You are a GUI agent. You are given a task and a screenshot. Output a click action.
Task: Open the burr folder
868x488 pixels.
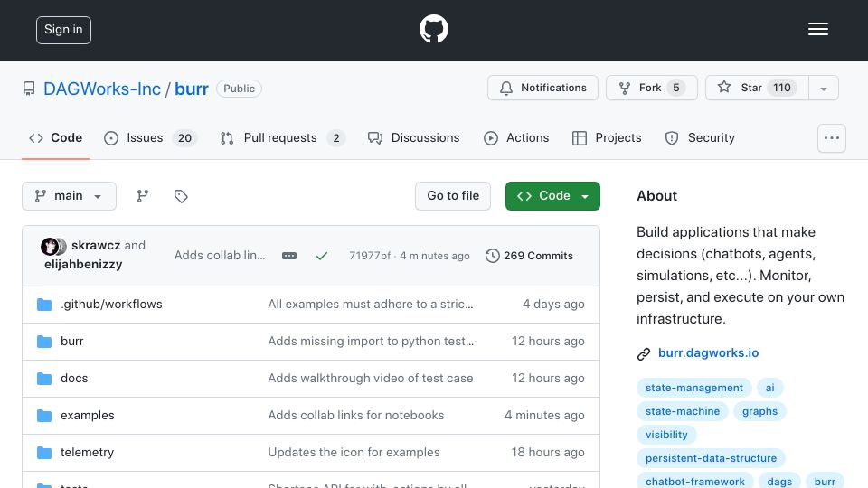coord(72,342)
